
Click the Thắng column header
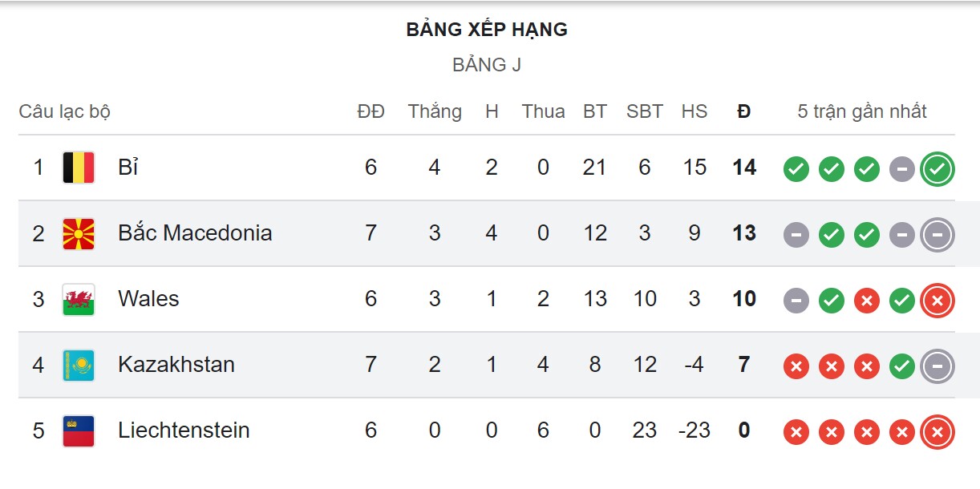point(435,111)
